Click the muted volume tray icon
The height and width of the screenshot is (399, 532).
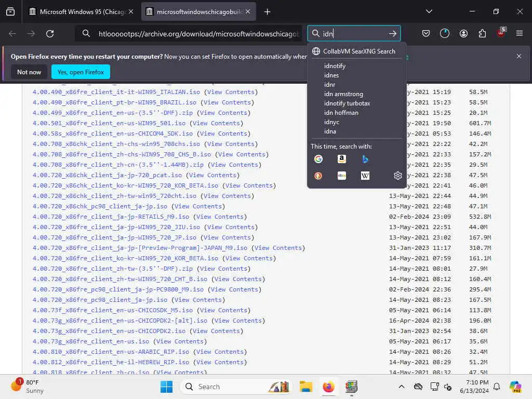pos(448,387)
